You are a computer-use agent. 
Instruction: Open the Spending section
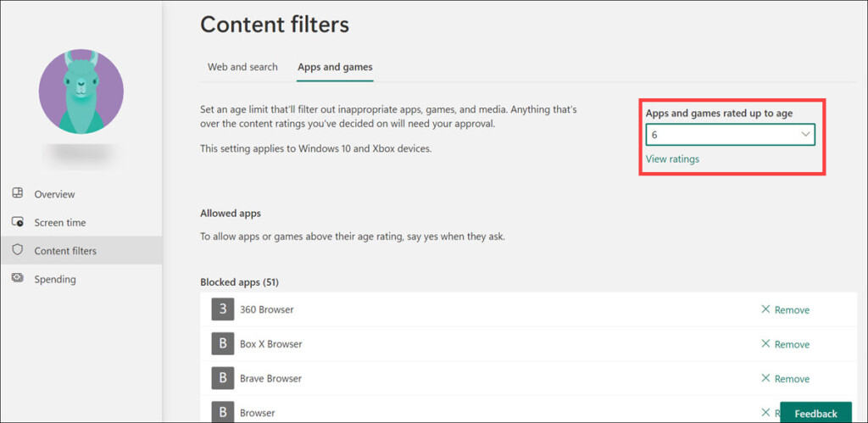[x=55, y=280]
